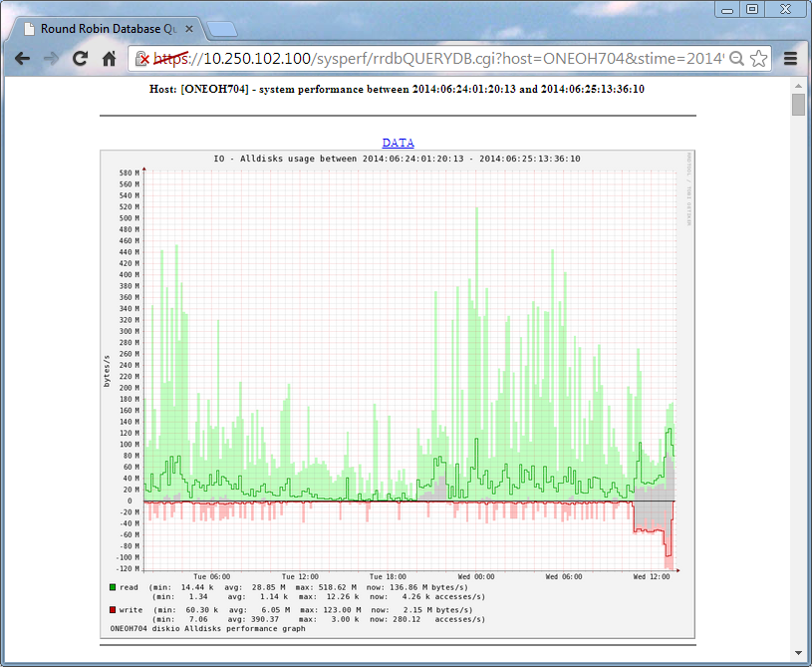Open the DATA hyperlink
Image resolution: width=812 pixels, height=667 pixels.
click(x=398, y=142)
